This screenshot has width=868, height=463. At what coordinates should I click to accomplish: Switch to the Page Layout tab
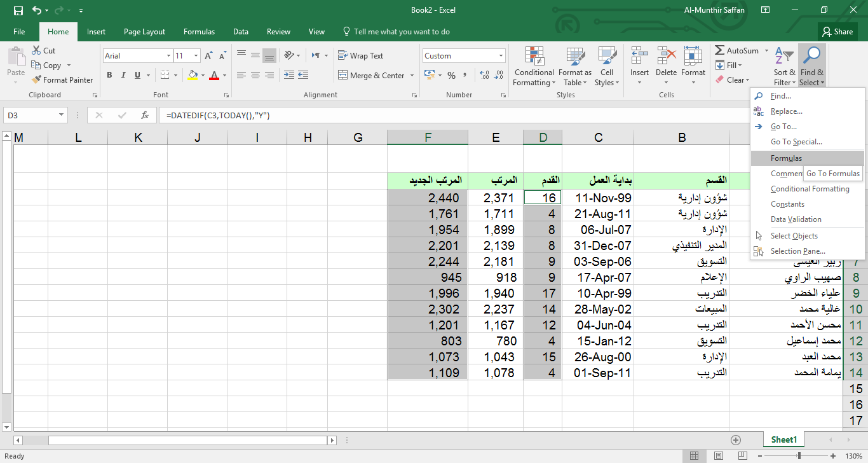(x=144, y=32)
